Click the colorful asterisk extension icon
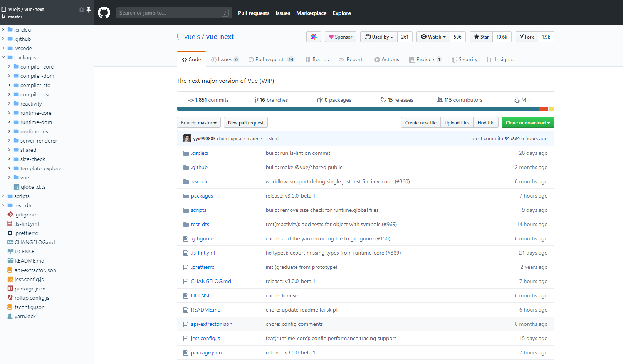This screenshot has height=364, width=623. pos(314,37)
